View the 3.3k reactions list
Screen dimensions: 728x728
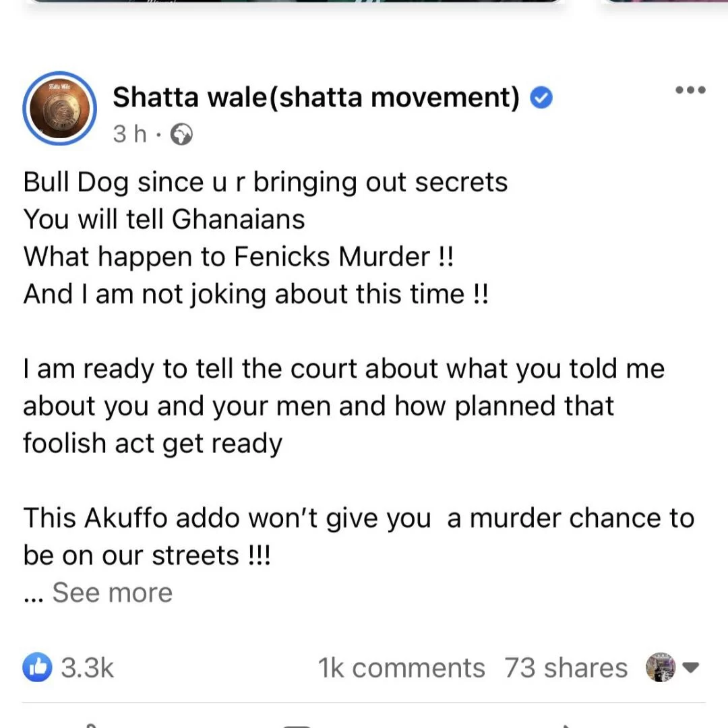[87, 667]
